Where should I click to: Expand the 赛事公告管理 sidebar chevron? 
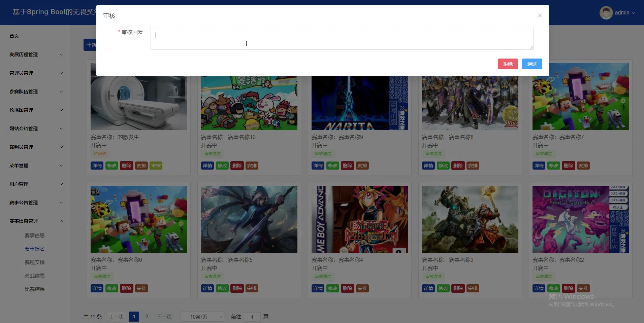point(61,203)
